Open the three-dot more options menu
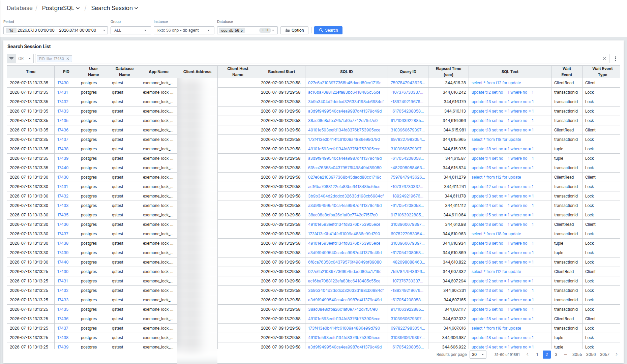The width and height of the screenshot is (627, 364). pyautogui.click(x=616, y=59)
